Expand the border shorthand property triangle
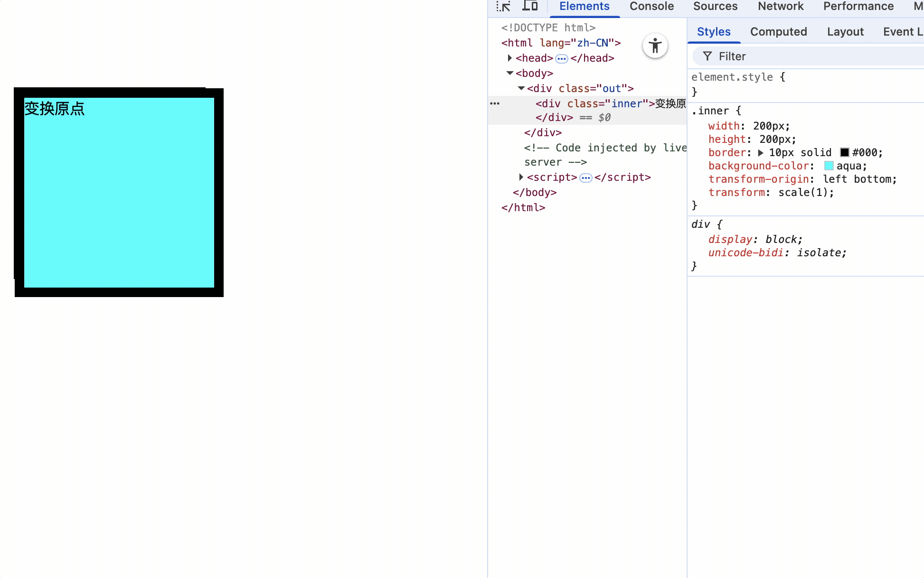Viewport: 924px width, 578px height. click(x=761, y=153)
